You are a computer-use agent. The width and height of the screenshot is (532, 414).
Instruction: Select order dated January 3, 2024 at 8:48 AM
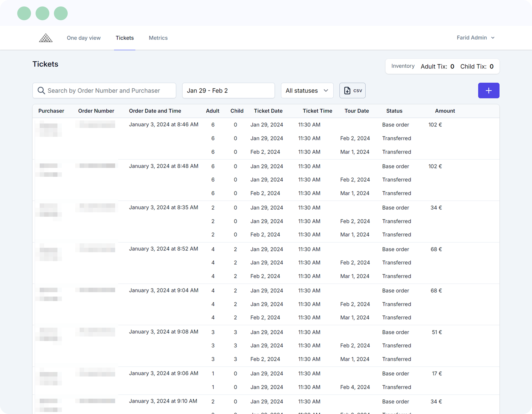(x=164, y=166)
